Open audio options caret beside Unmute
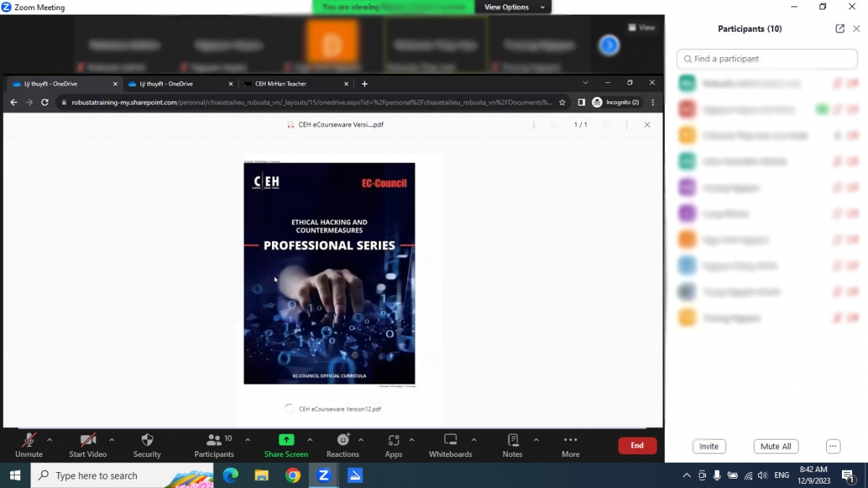 (49, 440)
